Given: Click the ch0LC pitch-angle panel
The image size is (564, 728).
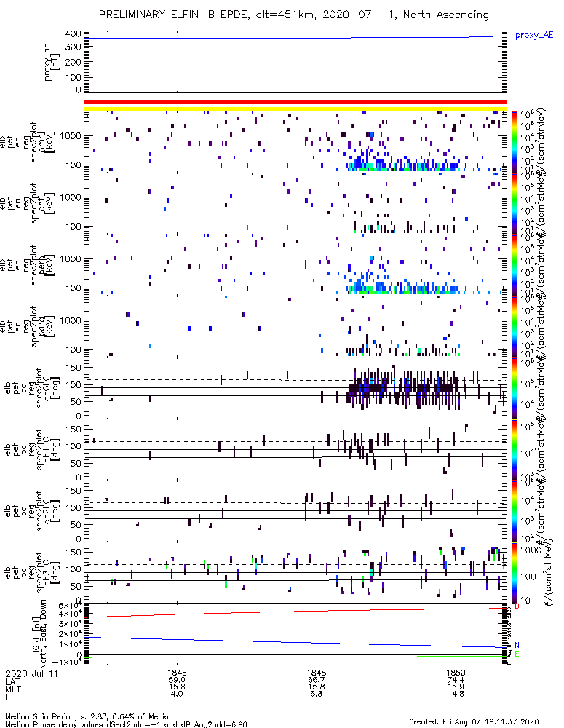Looking at the screenshot, I should point(295,388).
